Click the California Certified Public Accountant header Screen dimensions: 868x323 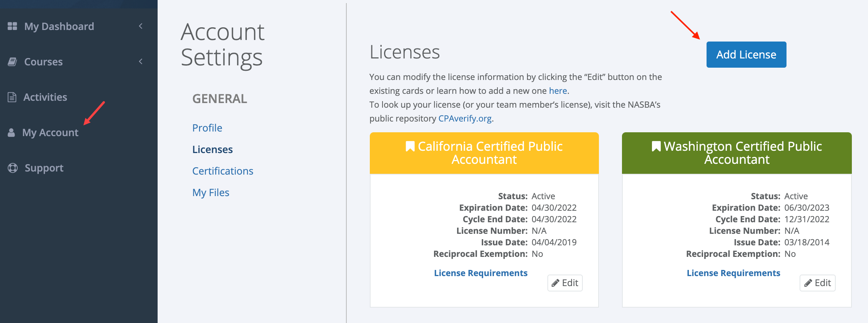484,153
